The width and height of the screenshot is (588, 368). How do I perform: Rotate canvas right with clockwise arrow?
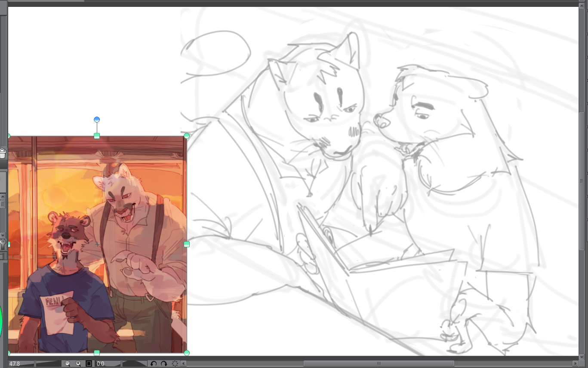[x=164, y=364]
